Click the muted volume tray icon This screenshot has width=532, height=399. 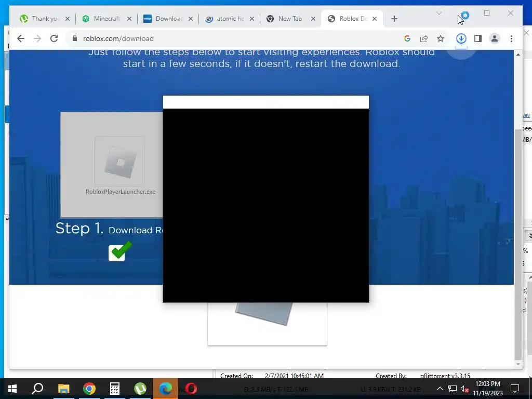pyautogui.click(x=465, y=389)
